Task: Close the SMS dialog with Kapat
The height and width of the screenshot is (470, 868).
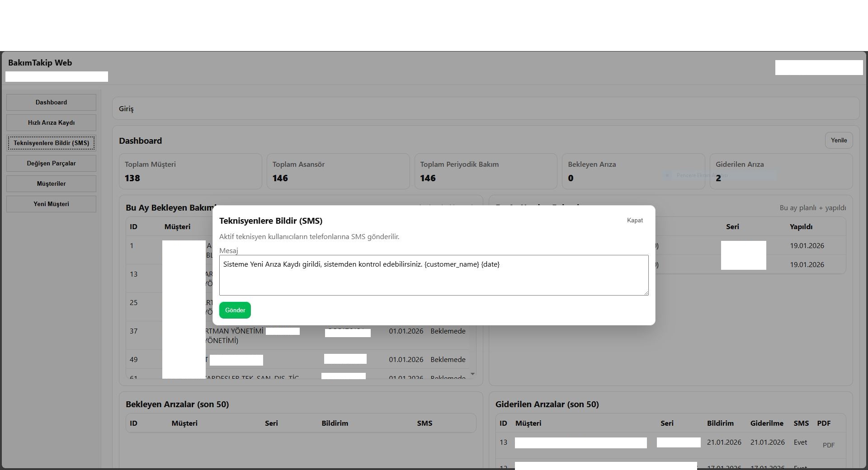Action: click(x=634, y=220)
